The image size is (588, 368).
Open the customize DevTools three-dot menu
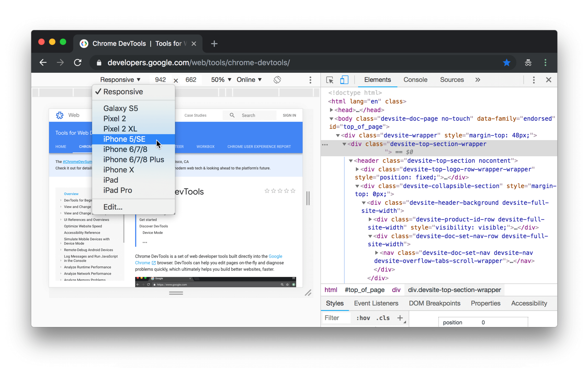pyautogui.click(x=534, y=80)
